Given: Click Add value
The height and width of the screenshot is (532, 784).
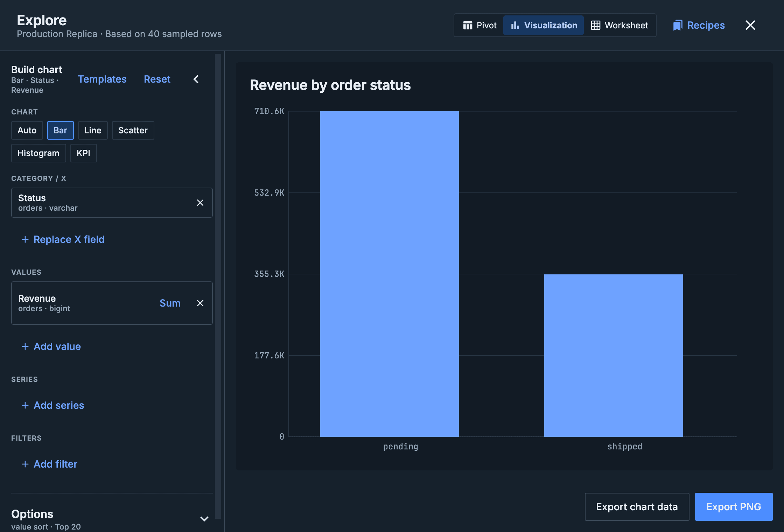Looking at the screenshot, I should [x=51, y=346].
